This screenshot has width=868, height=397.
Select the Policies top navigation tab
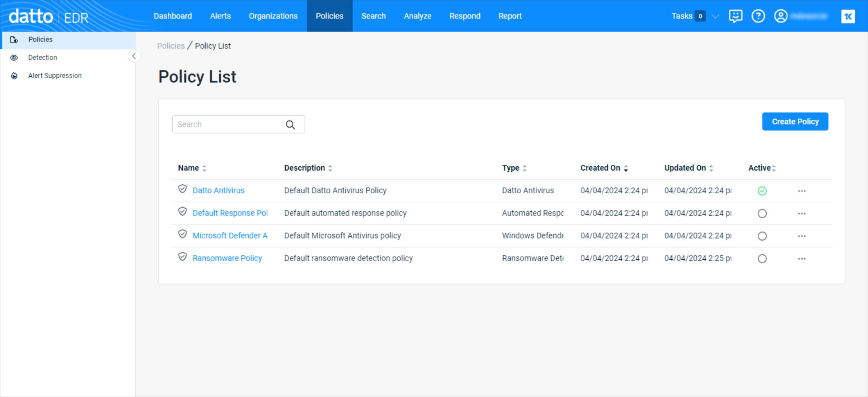point(330,16)
